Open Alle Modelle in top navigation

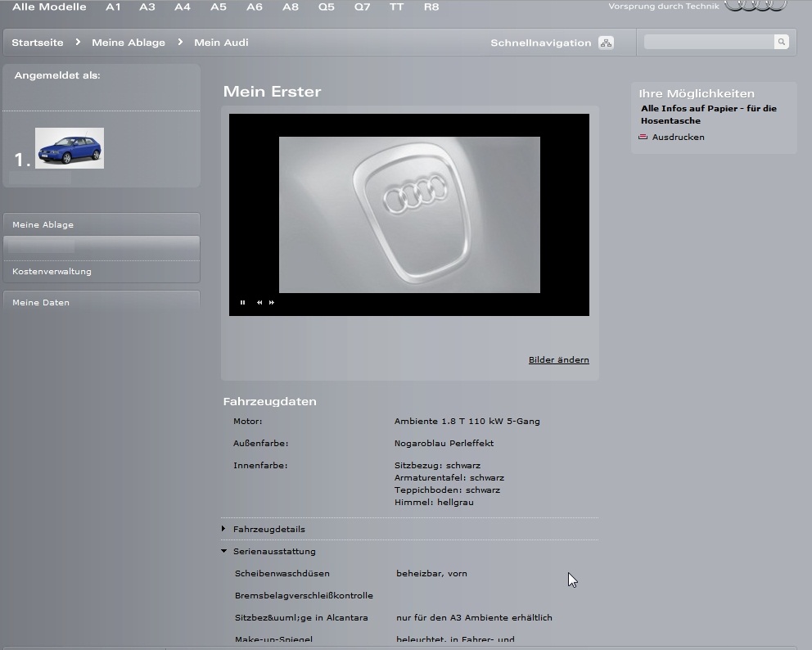[49, 7]
